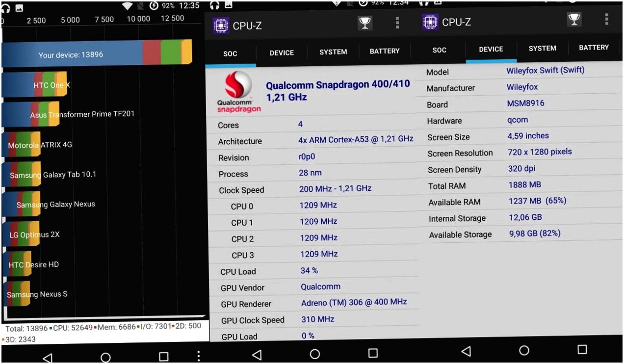Tap Back button under right CPU-Z panel
The height and width of the screenshot is (364, 624).
pyautogui.click(x=466, y=351)
